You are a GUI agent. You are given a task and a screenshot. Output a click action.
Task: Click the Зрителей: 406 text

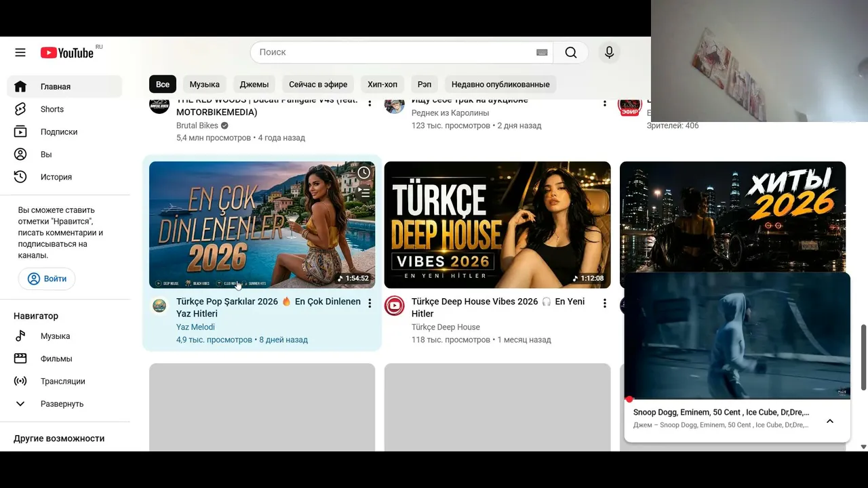click(x=673, y=125)
